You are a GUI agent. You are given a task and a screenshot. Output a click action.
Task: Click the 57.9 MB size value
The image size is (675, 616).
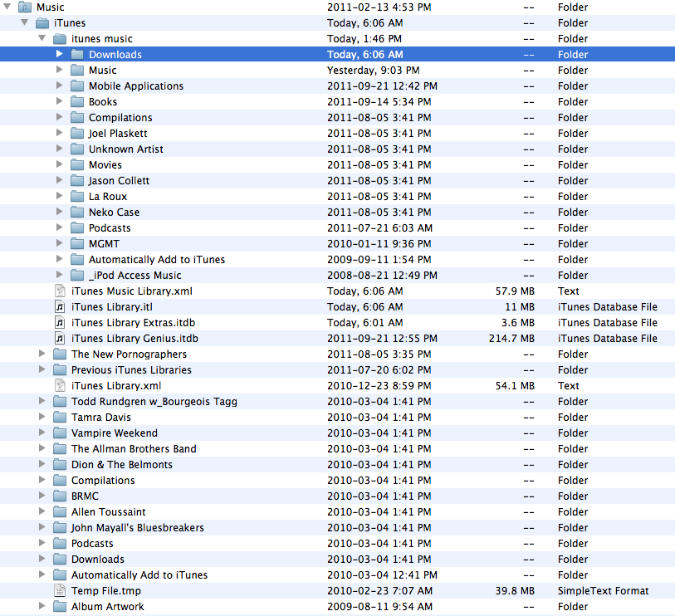click(x=515, y=291)
